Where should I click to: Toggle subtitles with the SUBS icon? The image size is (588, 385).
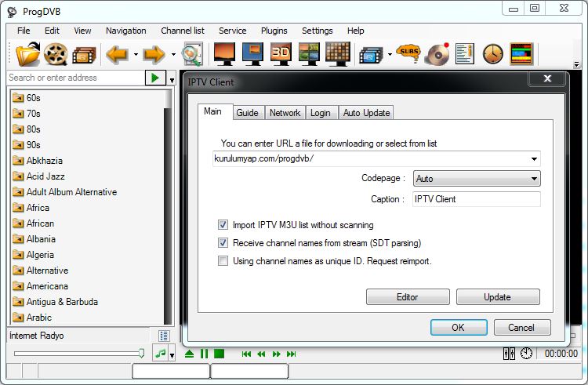tap(409, 53)
